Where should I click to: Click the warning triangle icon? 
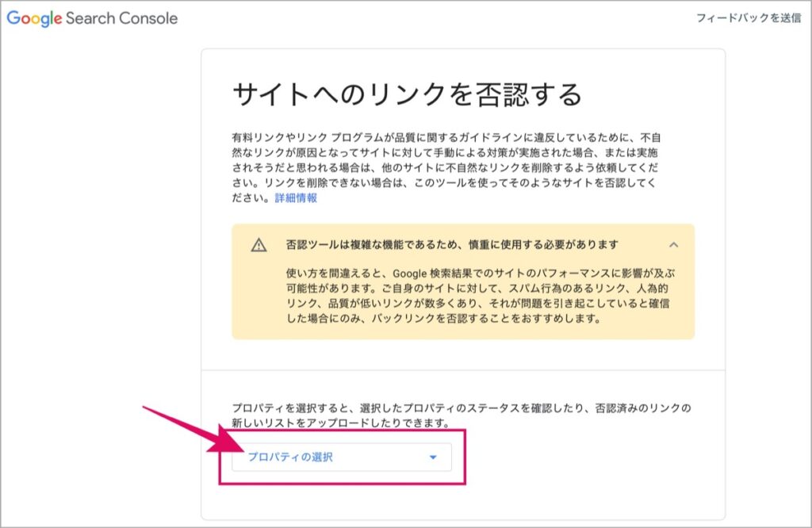259,245
